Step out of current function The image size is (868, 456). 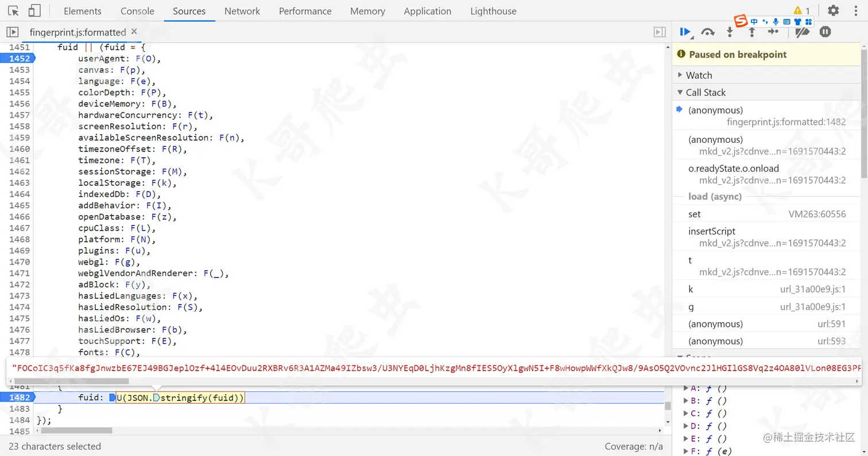(751, 32)
